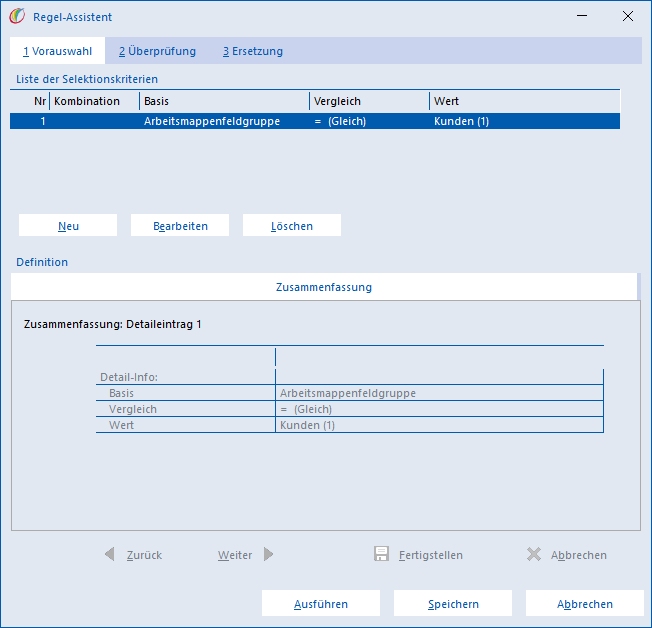
Task: Click the floppy disk Fertigstellen icon
Action: 381,554
